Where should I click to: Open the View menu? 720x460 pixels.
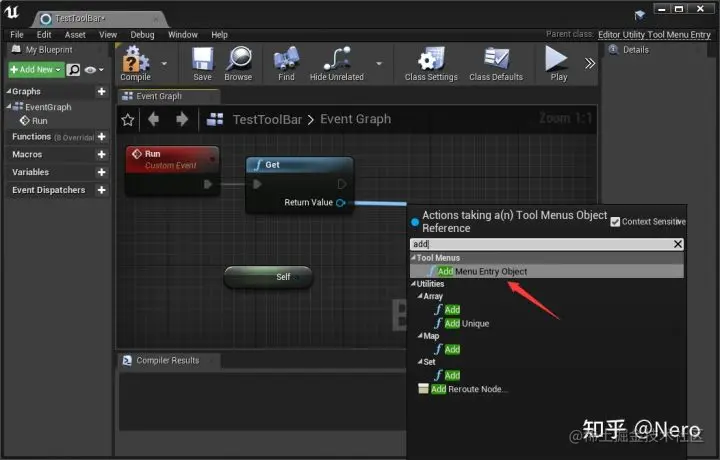pos(108,34)
